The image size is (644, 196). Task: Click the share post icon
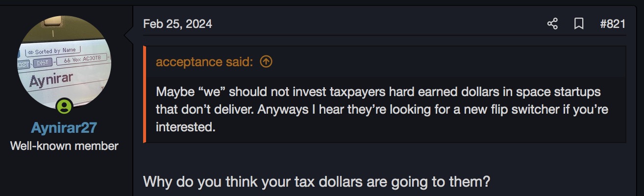[x=552, y=24]
